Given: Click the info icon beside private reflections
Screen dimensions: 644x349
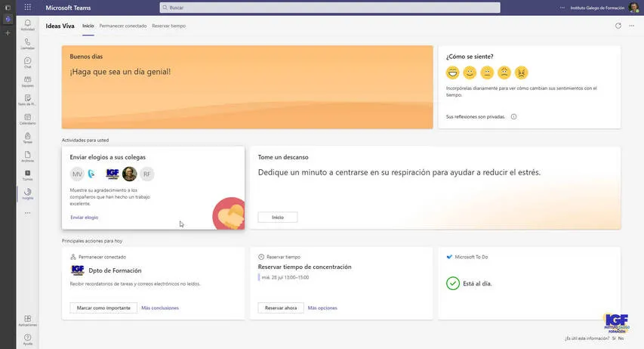Looking at the screenshot, I should click(x=513, y=117).
